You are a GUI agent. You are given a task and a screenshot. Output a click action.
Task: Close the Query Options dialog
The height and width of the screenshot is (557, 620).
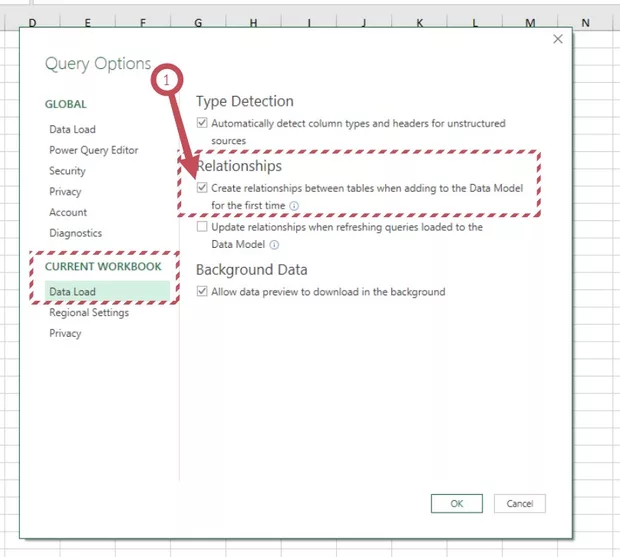pos(558,39)
